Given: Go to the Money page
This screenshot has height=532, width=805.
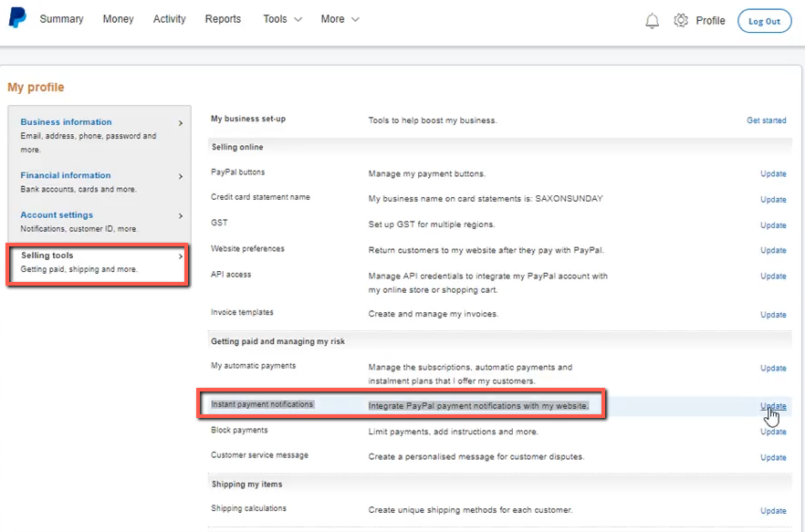Looking at the screenshot, I should coord(118,19).
